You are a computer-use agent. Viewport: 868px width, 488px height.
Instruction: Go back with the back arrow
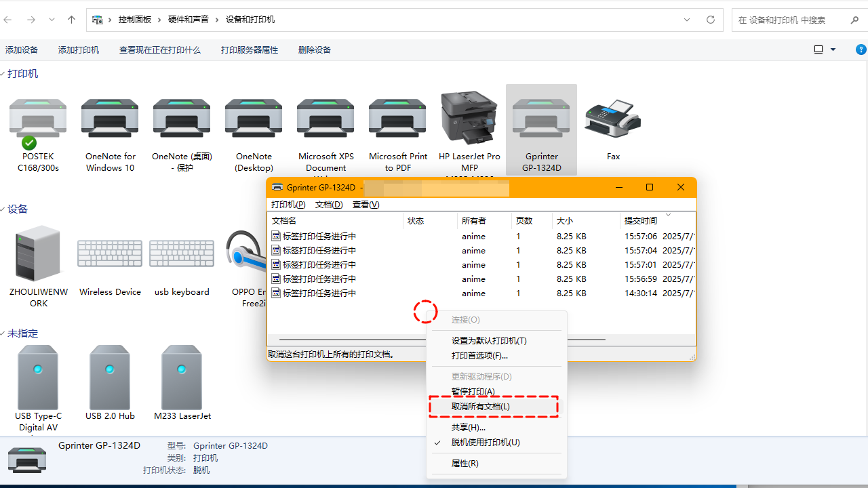coord(8,20)
